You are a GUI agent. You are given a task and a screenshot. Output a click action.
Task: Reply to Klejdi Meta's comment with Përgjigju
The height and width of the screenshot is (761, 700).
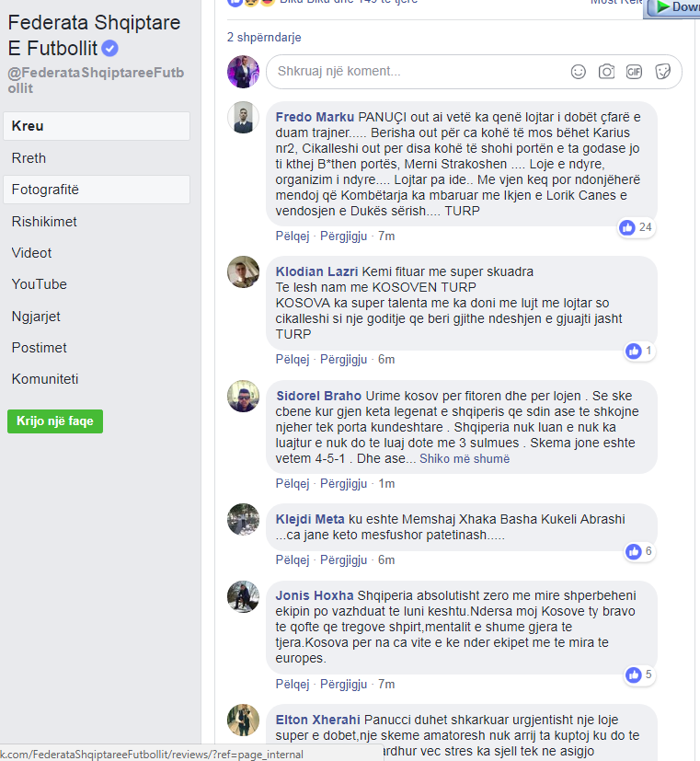(x=343, y=560)
